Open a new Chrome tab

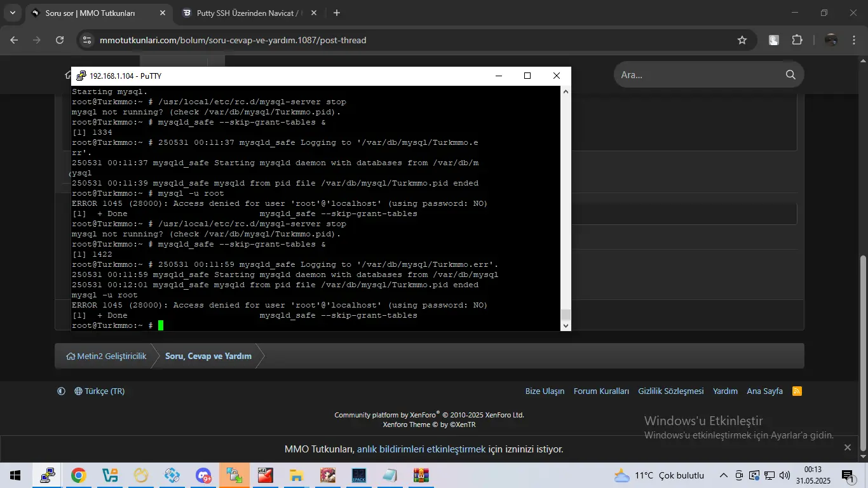point(337,13)
